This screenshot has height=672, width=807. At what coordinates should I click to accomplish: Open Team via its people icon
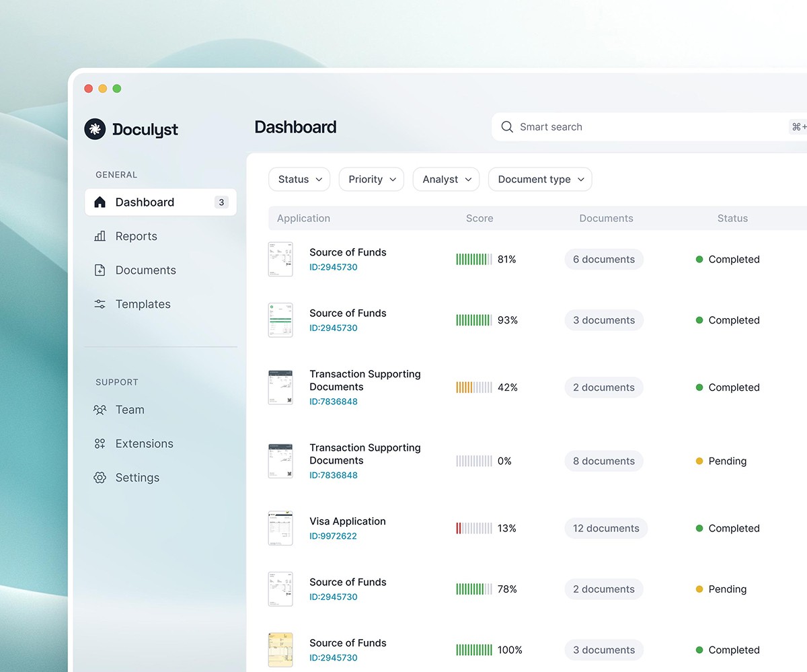pos(100,410)
